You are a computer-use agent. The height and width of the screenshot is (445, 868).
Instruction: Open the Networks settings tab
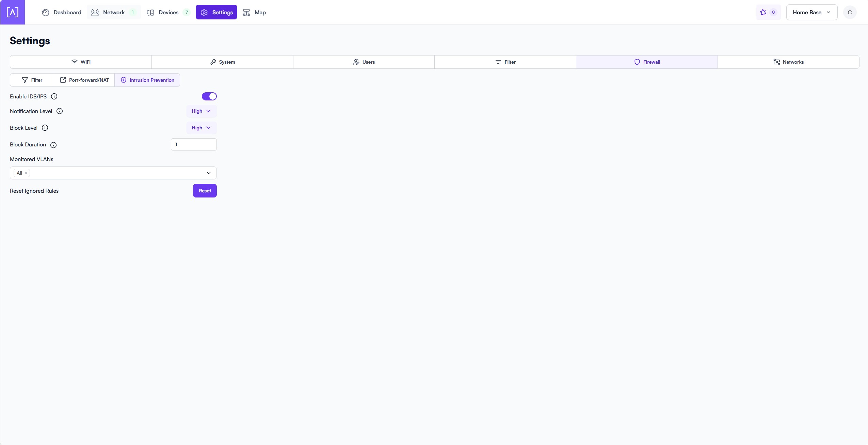tap(788, 62)
